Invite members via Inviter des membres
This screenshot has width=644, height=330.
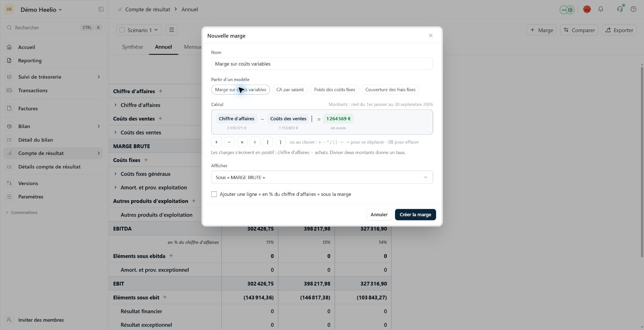(x=41, y=320)
